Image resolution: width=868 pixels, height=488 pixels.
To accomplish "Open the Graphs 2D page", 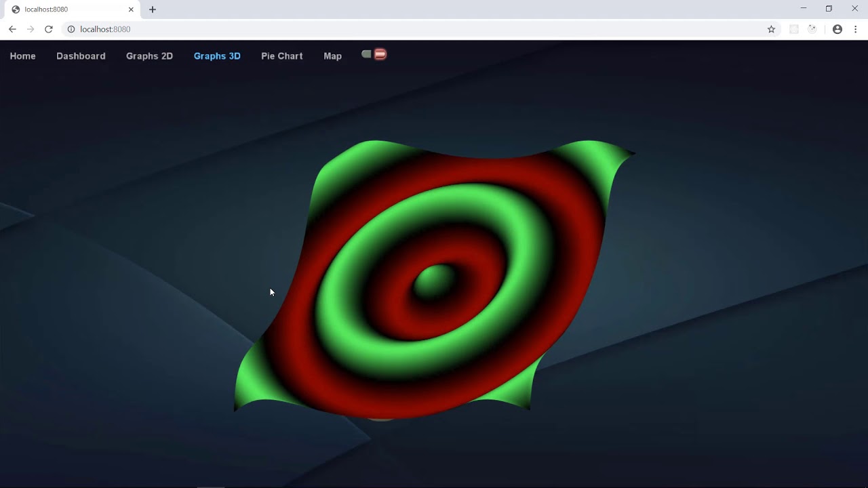I will tap(149, 56).
